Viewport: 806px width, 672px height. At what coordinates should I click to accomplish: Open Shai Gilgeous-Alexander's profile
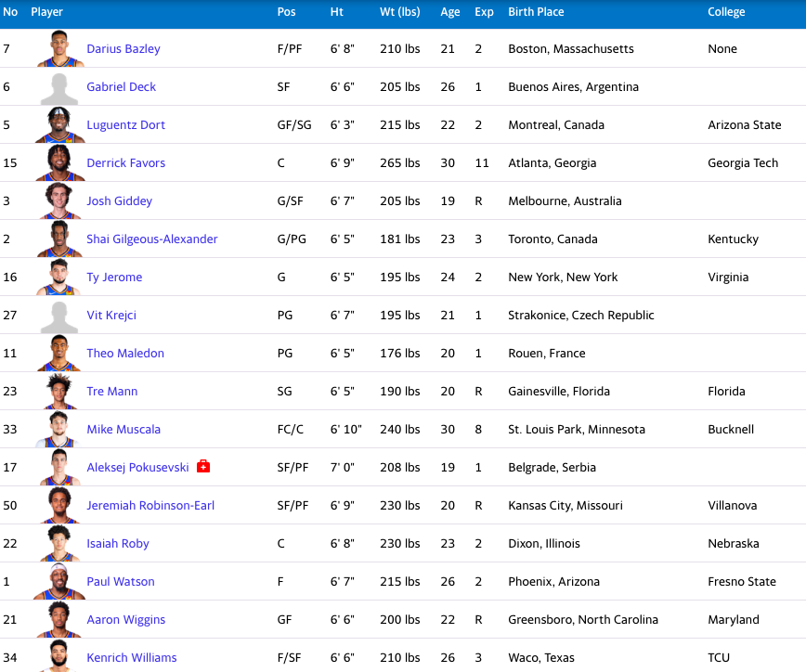152,239
